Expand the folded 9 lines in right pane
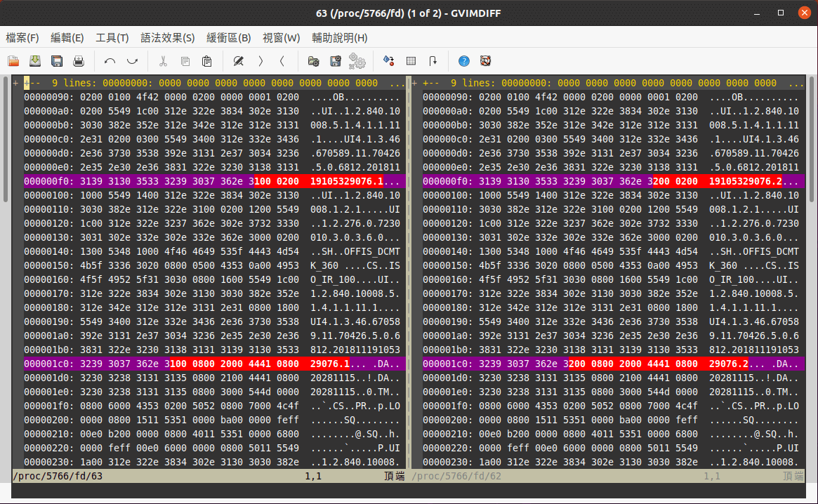The width and height of the screenshot is (818, 504). point(614,83)
